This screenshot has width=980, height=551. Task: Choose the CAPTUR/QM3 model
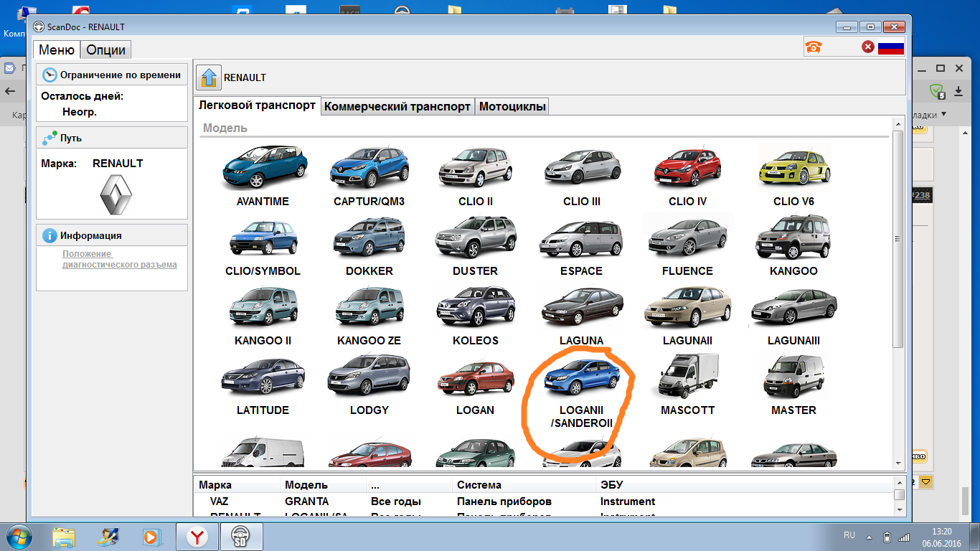click(369, 174)
